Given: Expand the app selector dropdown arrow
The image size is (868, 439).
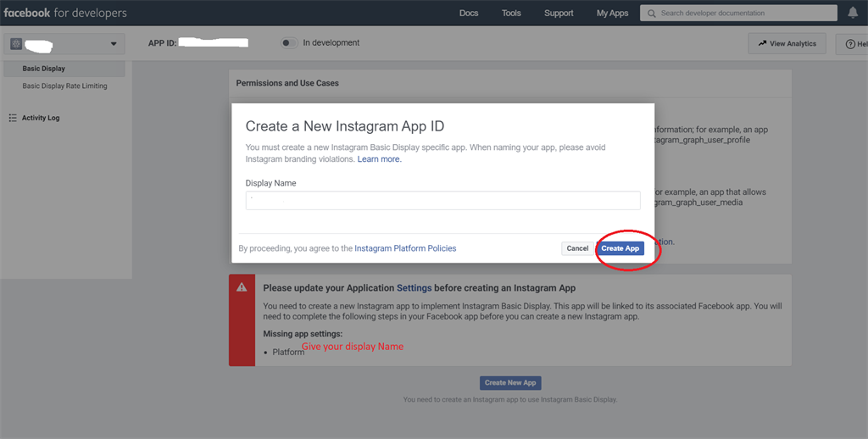Looking at the screenshot, I should (x=114, y=44).
